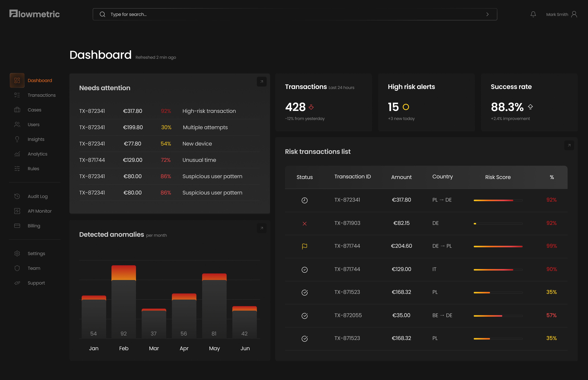Open Mark Smith user profile icon

click(574, 14)
